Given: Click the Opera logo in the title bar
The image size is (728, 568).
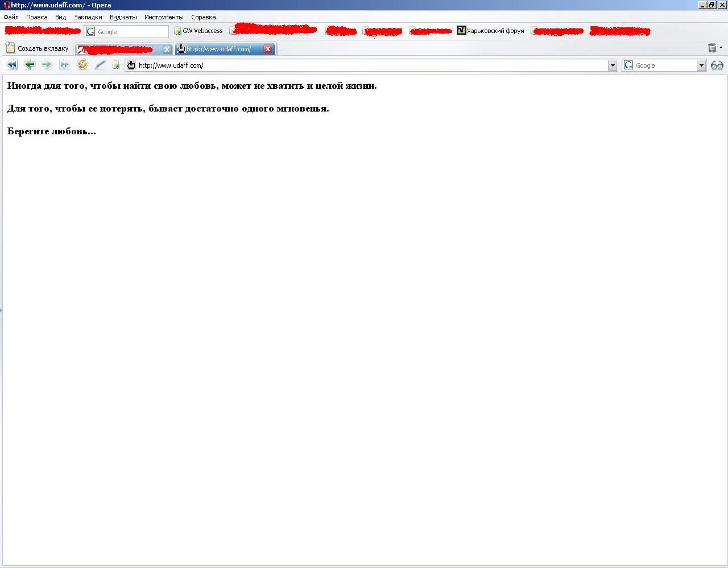Looking at the screenshot, I should [7, 5].
